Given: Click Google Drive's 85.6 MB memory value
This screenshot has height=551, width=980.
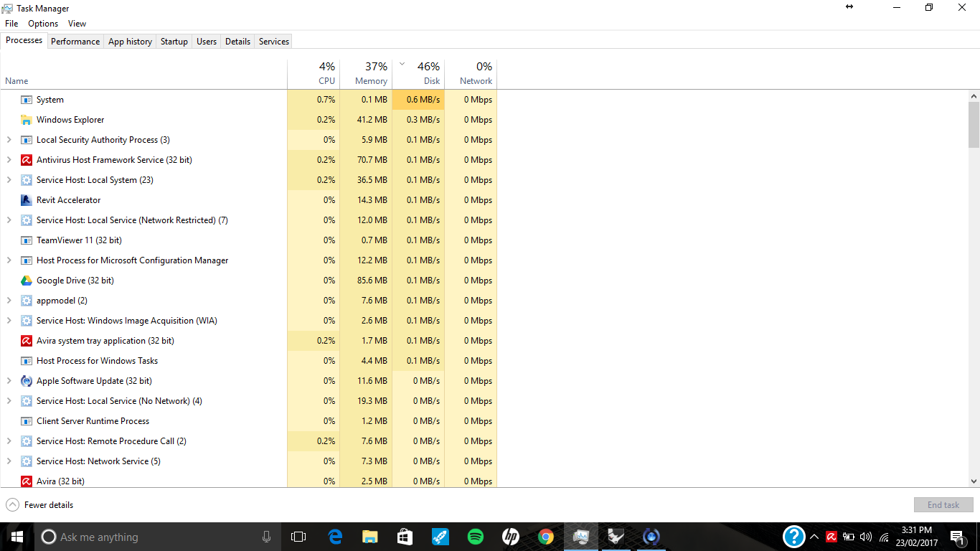Looking at the screenshot, I should click(x=371, y=281).
